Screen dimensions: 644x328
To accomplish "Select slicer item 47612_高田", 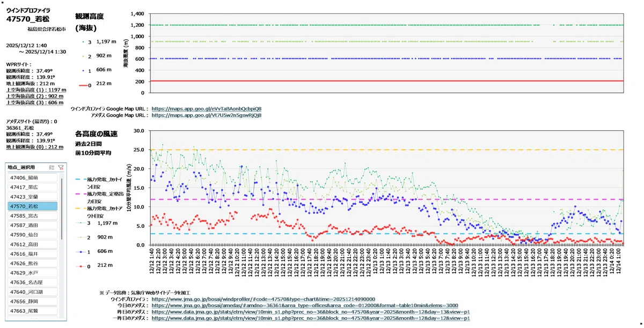I will tap(33, 244).
